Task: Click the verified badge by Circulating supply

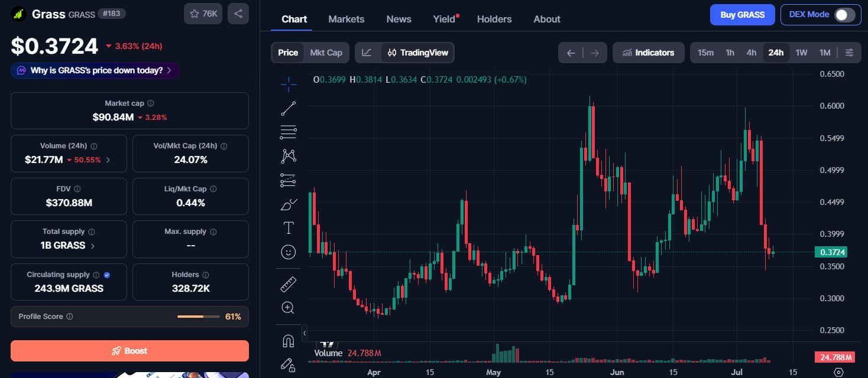Action: click(107, 275)
